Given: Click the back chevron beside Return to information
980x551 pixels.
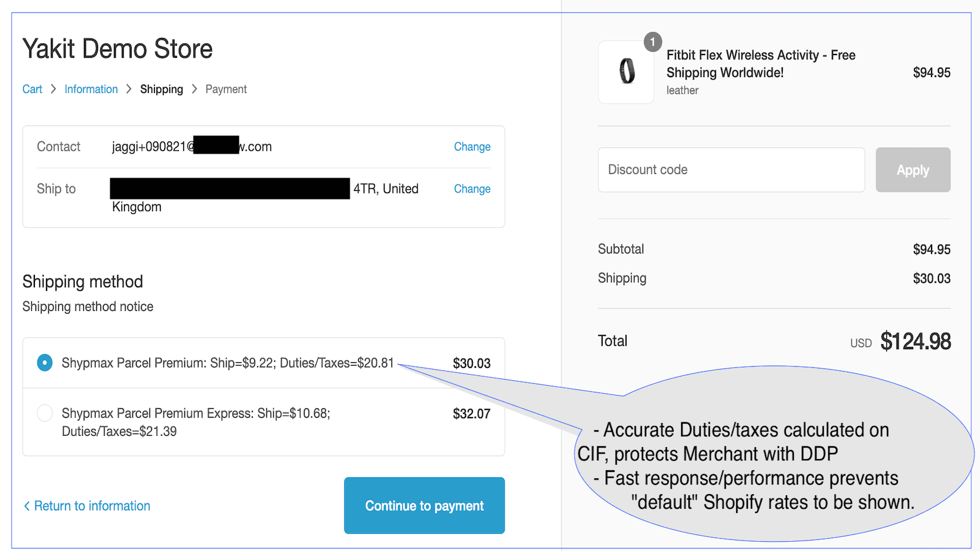Looking at the screenshot, I should point(26,506).
